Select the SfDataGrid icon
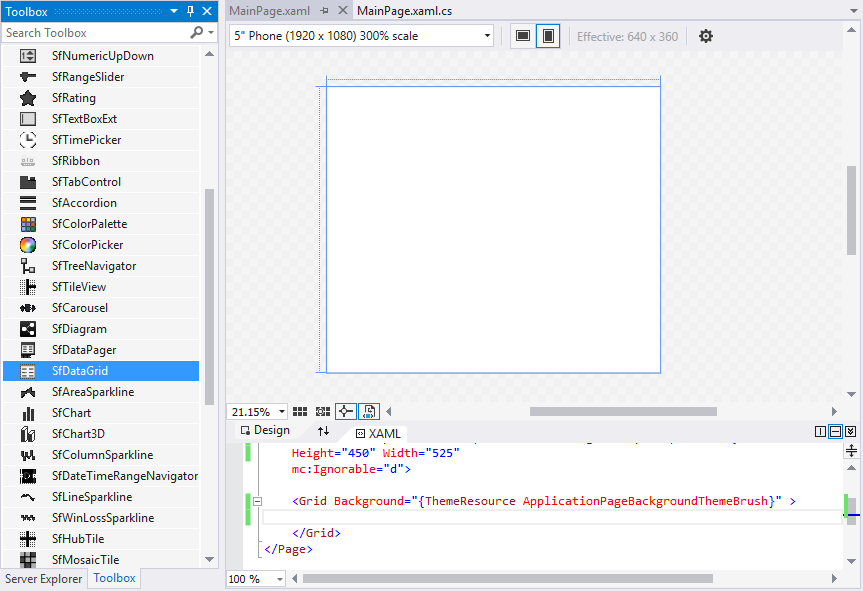 click(28, 371)
